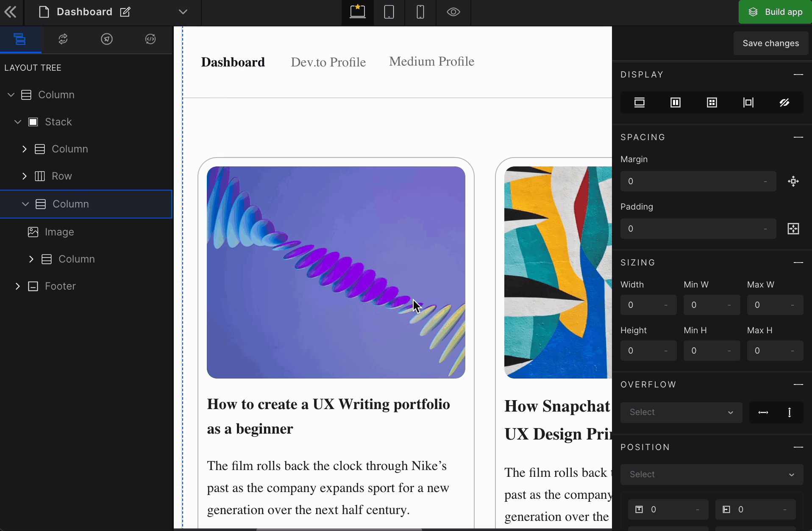Expand the Footer tree node
The image size is (812, 531).
point(17,286)
